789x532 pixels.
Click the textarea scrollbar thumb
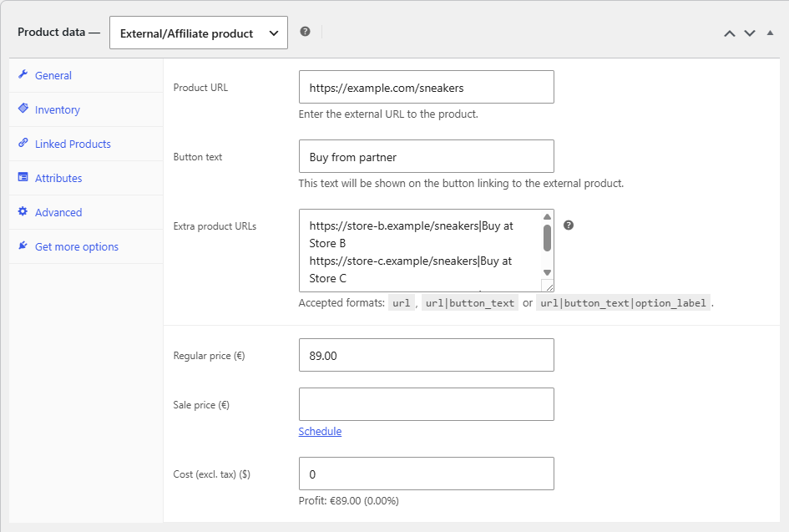click(x=547, y=238)
